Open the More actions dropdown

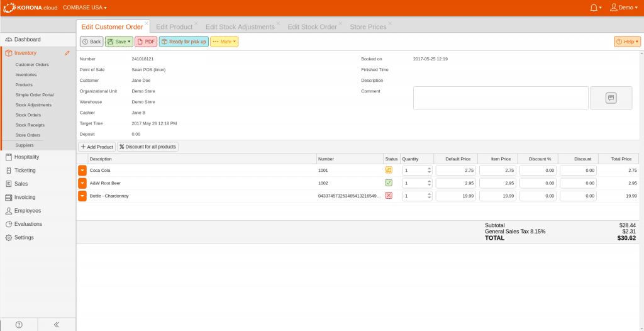click(224, 42)
